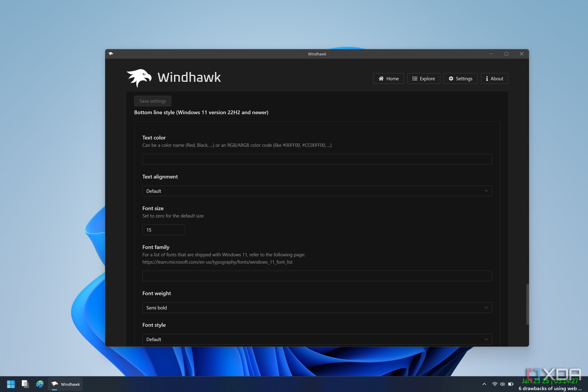Open the Wi-Fi network tray icon
Screen dimensions: 588x392
tap(495, 384)
